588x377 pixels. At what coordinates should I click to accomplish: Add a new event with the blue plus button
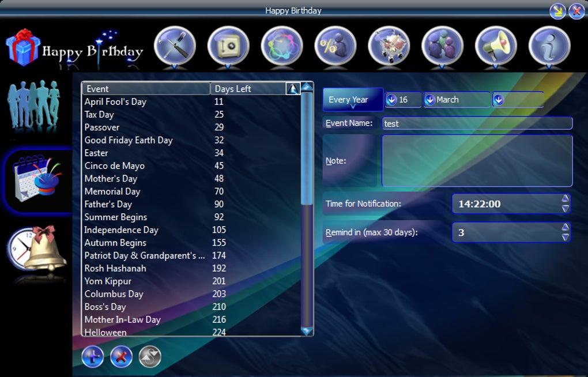click(93, 356)
